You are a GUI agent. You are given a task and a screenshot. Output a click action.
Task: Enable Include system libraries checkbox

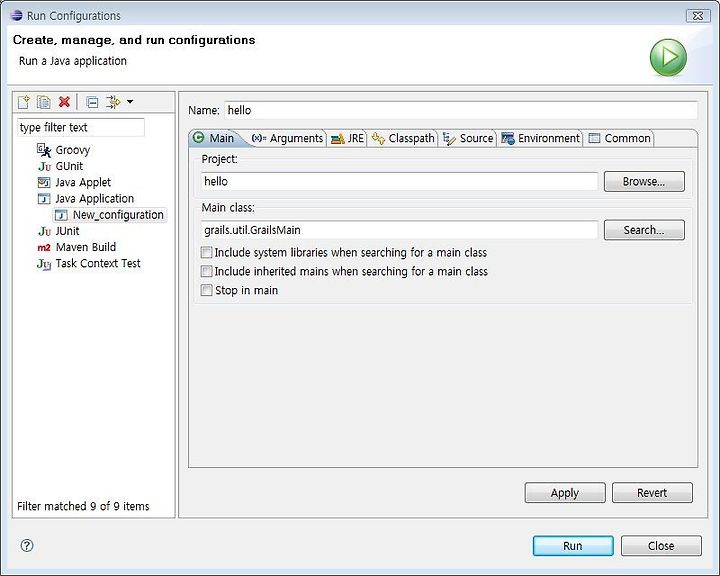click(207, 253)
